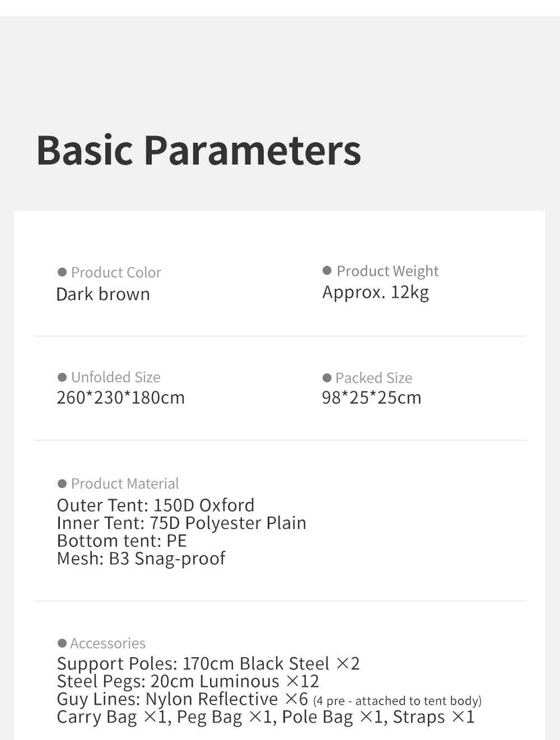Click the bullet dot beside Product Material

tap(62, 484)
